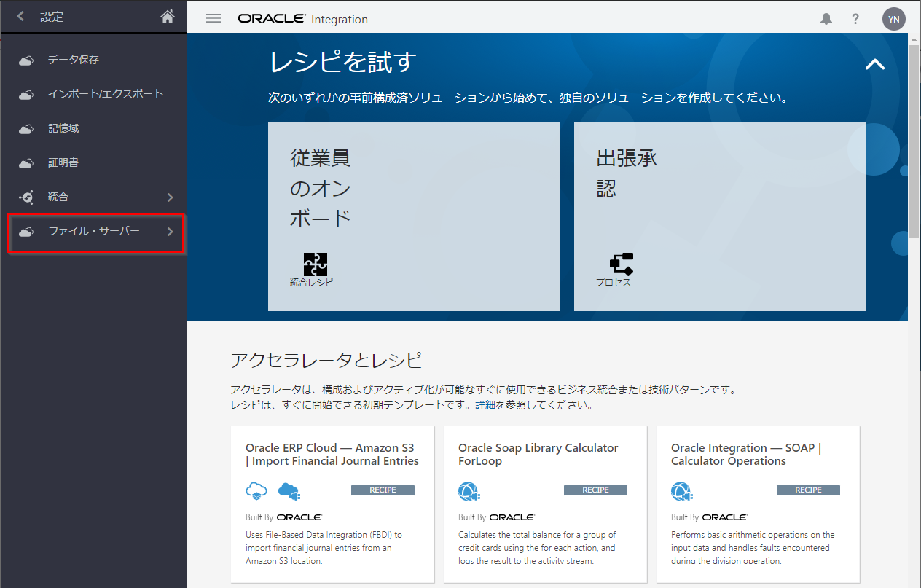Open インポート/エクスポート menu item
Screen dimensions: 921x588
pos(105,94)
